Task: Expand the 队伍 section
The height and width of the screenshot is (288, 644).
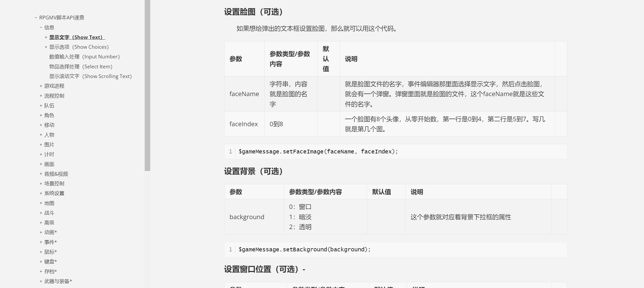Action: click(x=41, y=106)
